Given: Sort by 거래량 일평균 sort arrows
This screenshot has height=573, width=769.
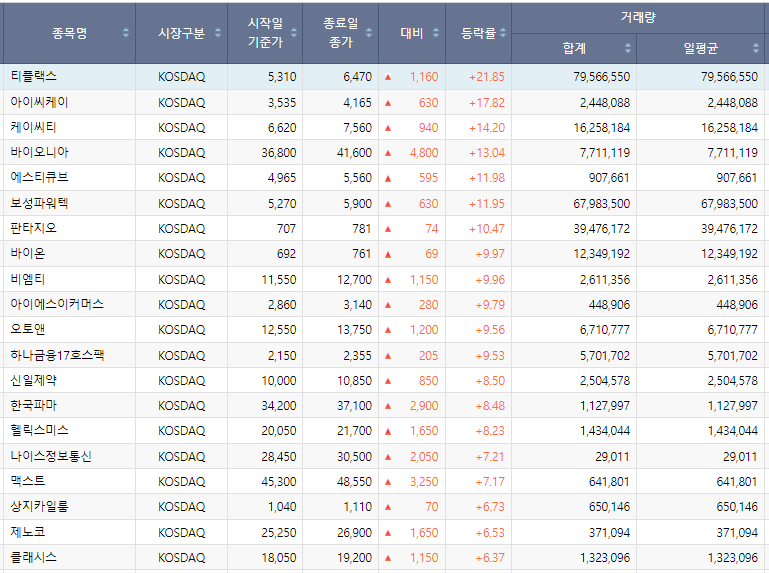Looking at the screenshot, I should pyautogui.click(x=755, y=48).
